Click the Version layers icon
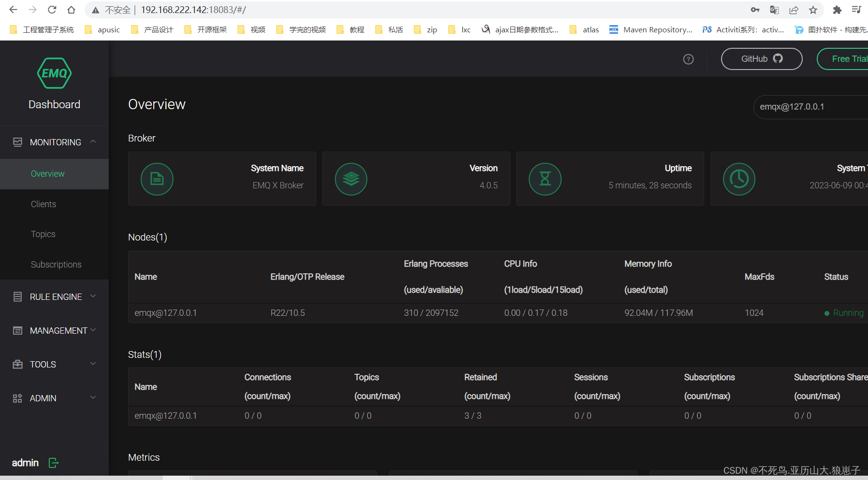This screenshot has width=868, height=480. pos(351,179)
